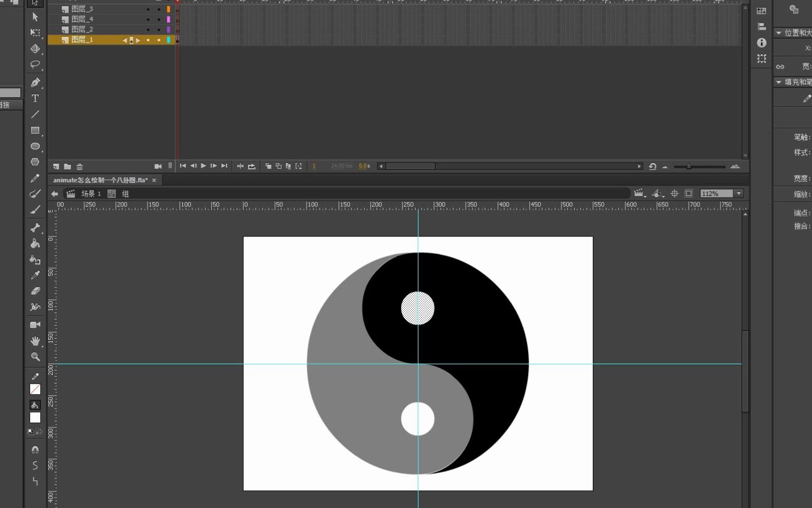Screen dimensions: 812x508
Task: Lock layer 图层_2
Action: (x=158, y=29)
